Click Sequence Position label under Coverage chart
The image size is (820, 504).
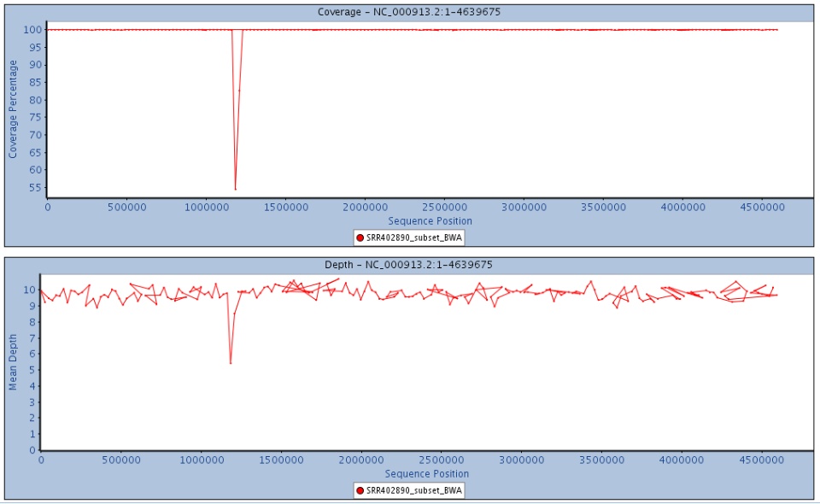[430, 220]
